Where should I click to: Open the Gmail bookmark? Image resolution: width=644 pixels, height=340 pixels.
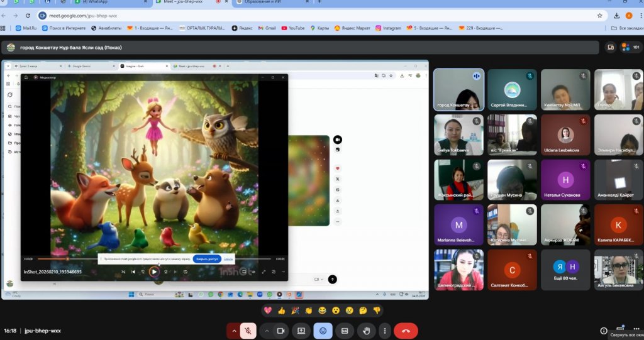pos(267,28)
